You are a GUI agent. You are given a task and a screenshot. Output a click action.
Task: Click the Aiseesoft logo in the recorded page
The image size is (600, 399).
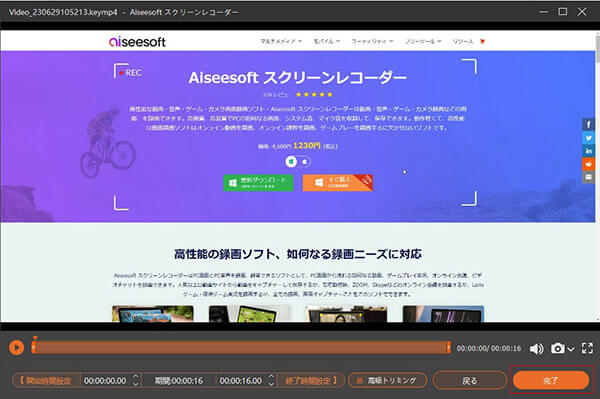point(137,41)
